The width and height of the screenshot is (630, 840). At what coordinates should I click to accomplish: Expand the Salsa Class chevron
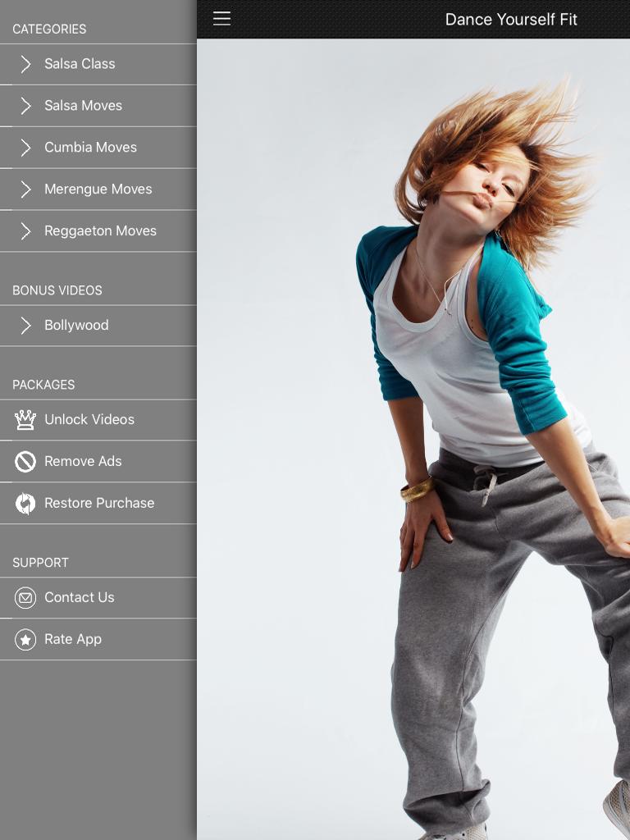(x=25, y=64)
